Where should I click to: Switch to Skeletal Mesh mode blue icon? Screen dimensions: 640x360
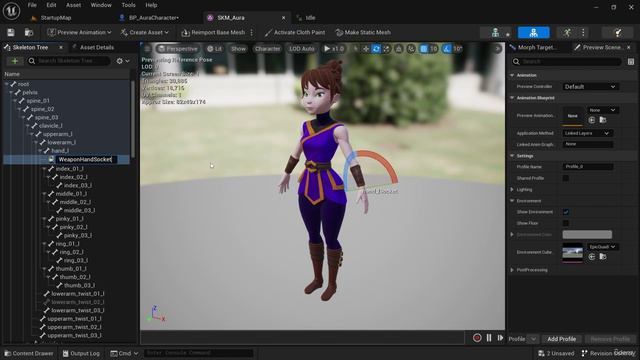[x=533, y=33]
